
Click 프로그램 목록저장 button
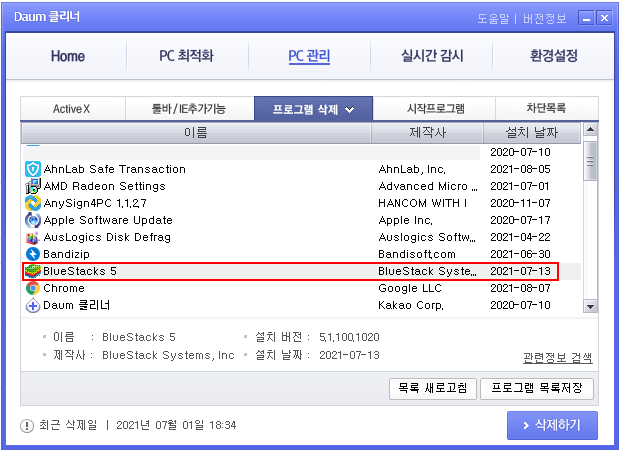(537, 389)
